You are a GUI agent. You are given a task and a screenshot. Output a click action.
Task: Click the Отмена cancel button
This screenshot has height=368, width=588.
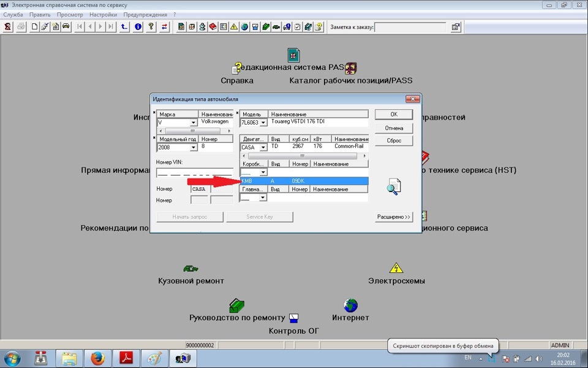pos(394,128)
